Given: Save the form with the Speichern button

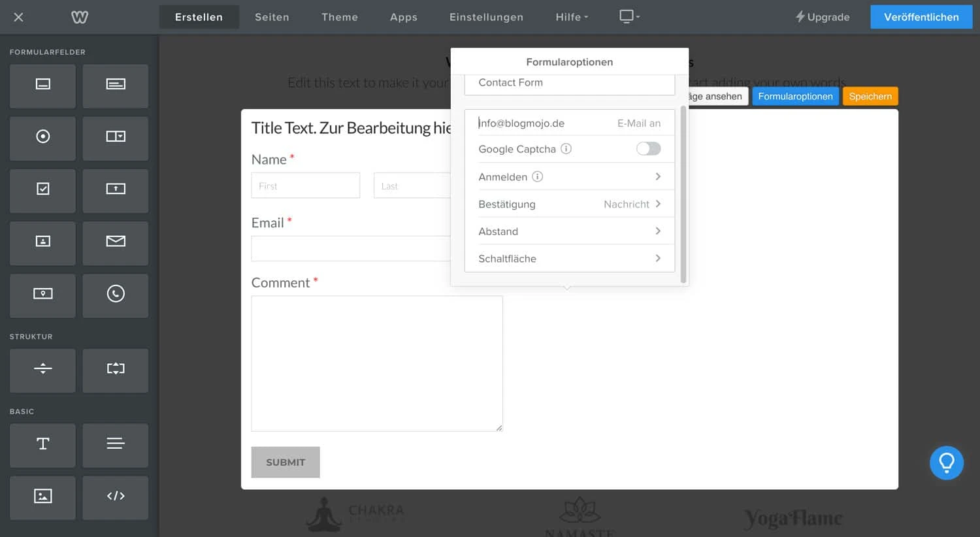Looking at the screenshot, I should [x=870, y=96].
